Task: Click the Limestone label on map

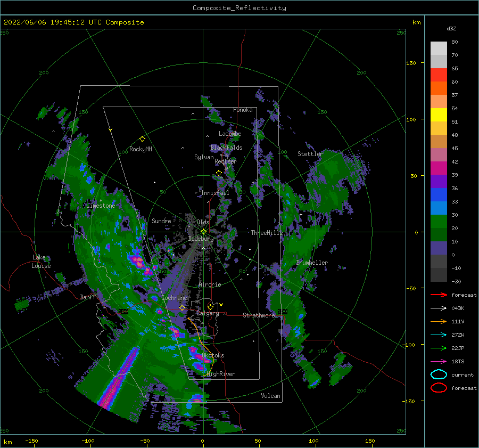Action: point(101,206)
